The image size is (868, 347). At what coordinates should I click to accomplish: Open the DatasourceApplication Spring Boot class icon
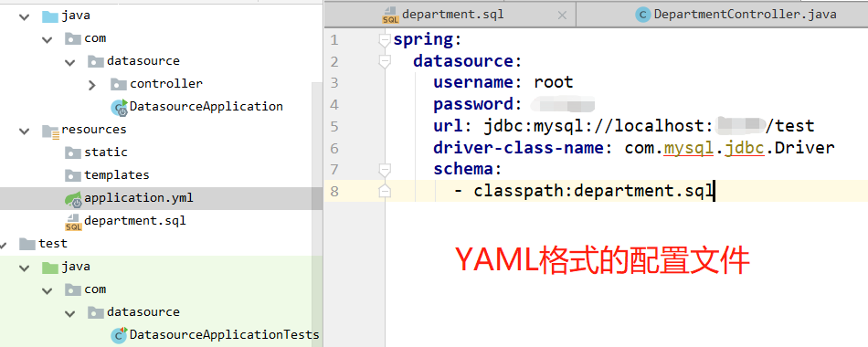tap(119, 108)
